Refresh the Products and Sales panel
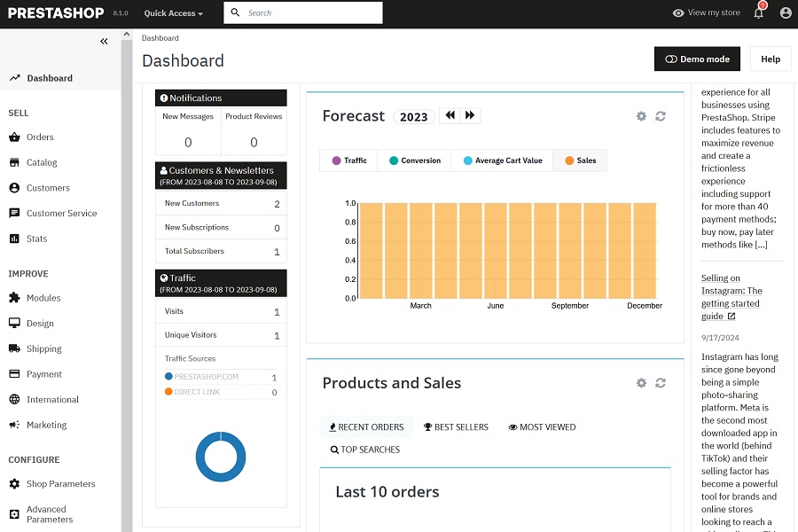798x532 pixels. click(x=661, y=383)
